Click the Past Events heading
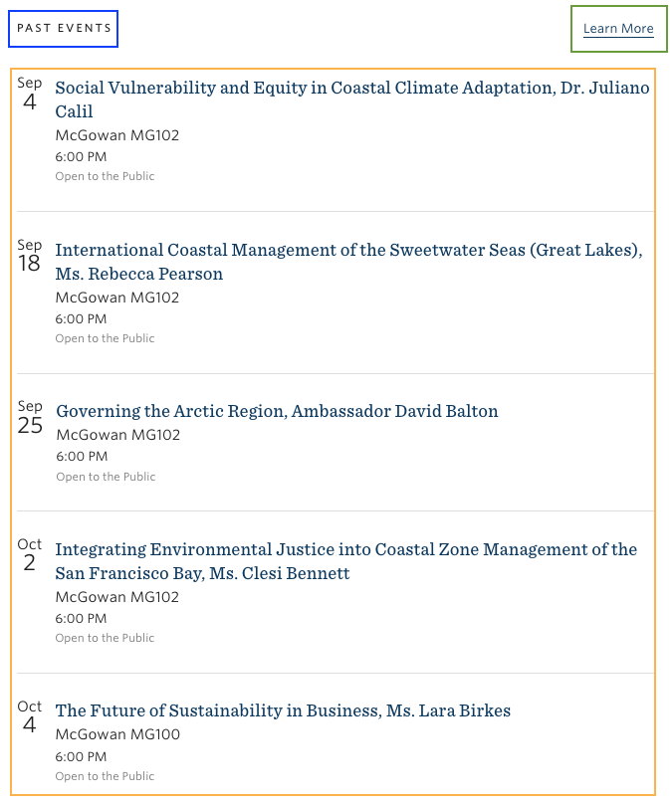Screen dimensions: 672x807 [x=64, y=29]
